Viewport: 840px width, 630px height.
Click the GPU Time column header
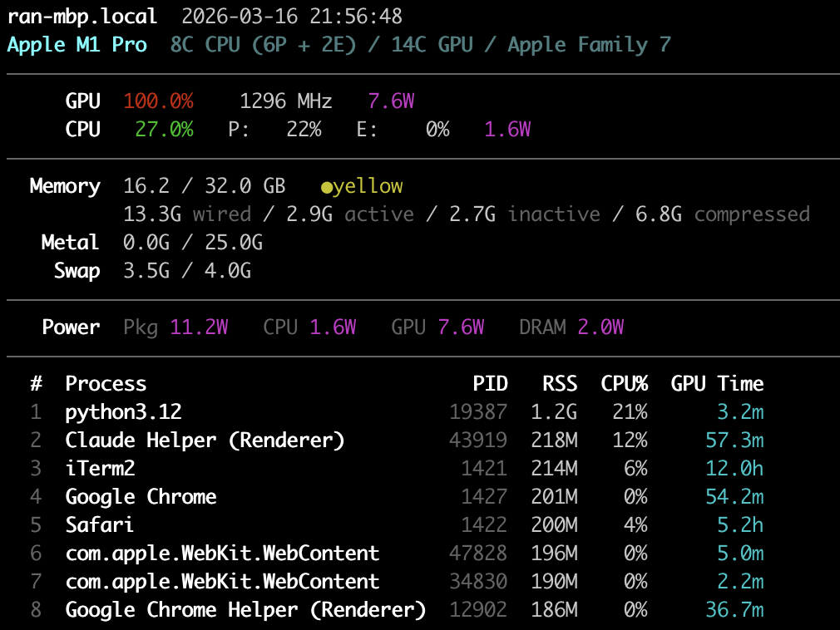(717, 384)
